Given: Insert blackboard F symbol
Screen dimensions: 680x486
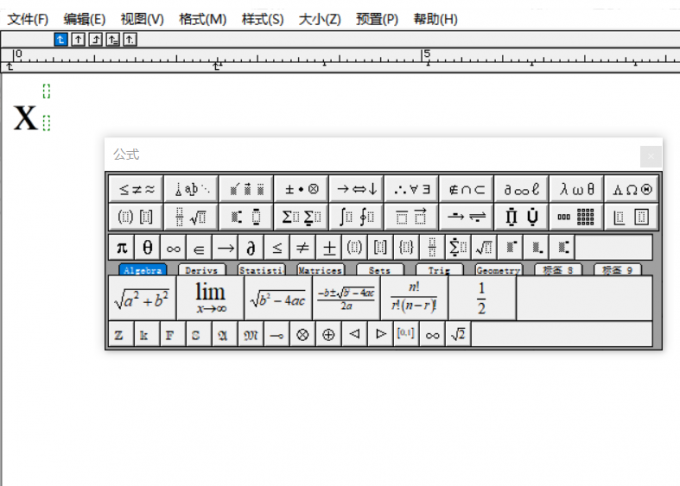Looking at the screenshot, I should click(173, 334).
